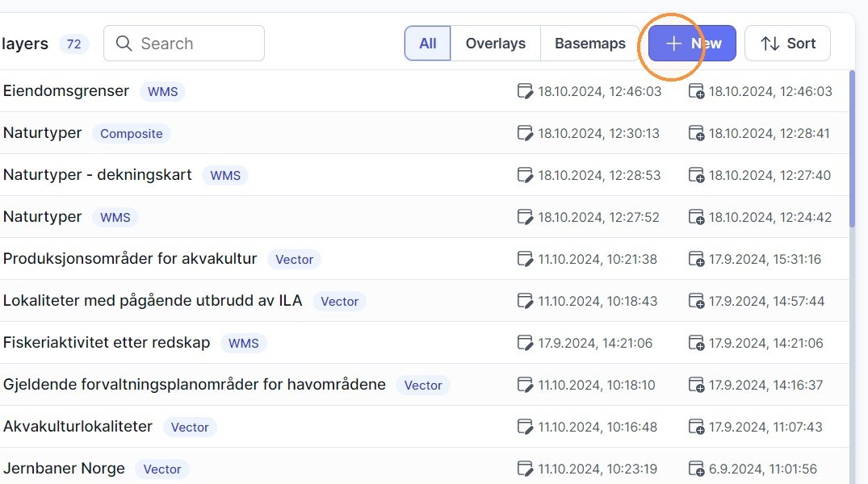Click the modified-date icon for the ILA utbrudd layer
This screenshot has width=868, height=484.
click(525, 301)
